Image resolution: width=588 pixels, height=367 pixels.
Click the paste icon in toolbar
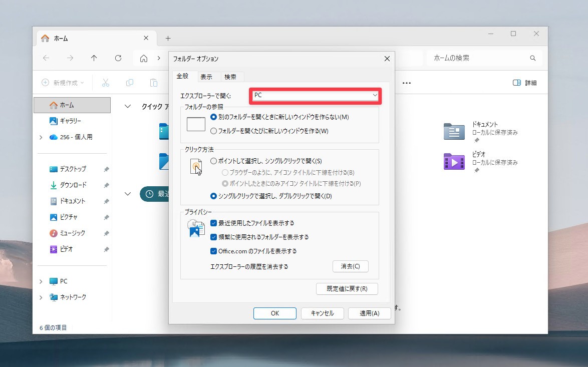[154, 83]
